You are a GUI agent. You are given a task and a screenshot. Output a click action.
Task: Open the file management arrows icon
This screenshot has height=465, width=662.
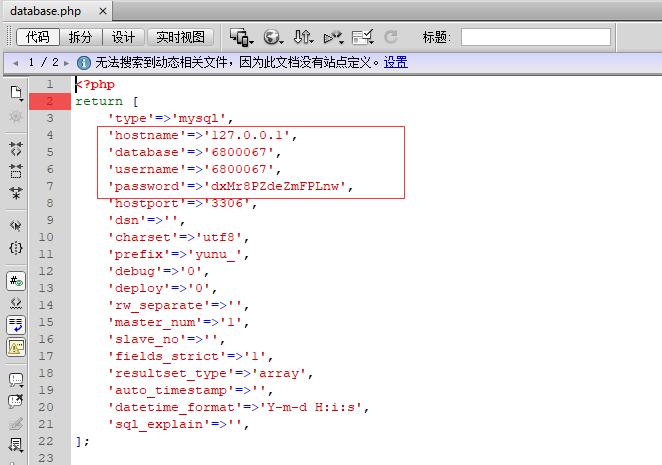click(303, 37)
